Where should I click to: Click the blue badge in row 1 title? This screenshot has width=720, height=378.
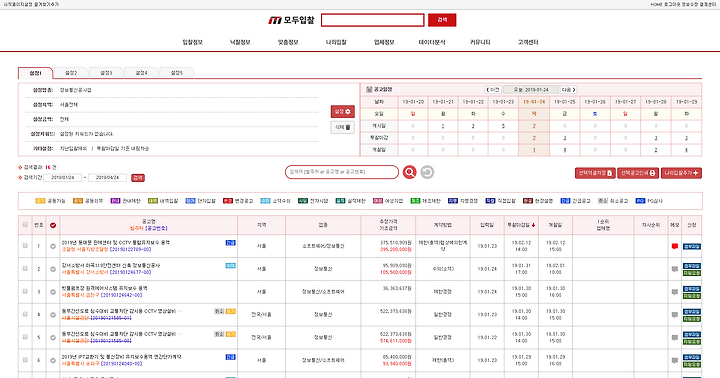(x=231, y=243)
